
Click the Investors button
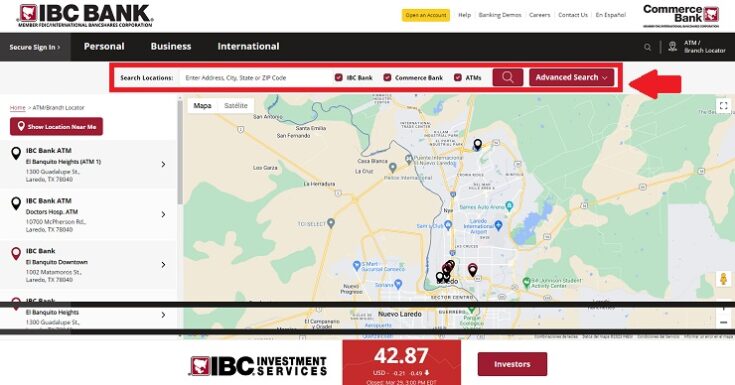512,364
